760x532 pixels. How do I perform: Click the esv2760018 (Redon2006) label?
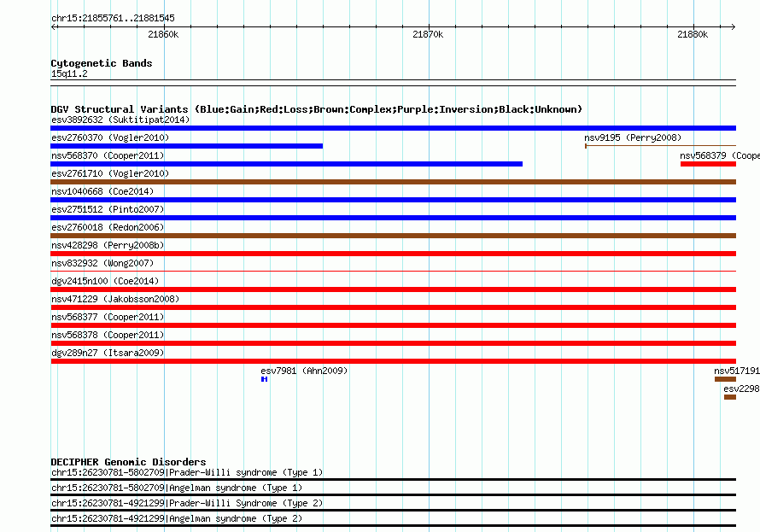click(108, 227)
